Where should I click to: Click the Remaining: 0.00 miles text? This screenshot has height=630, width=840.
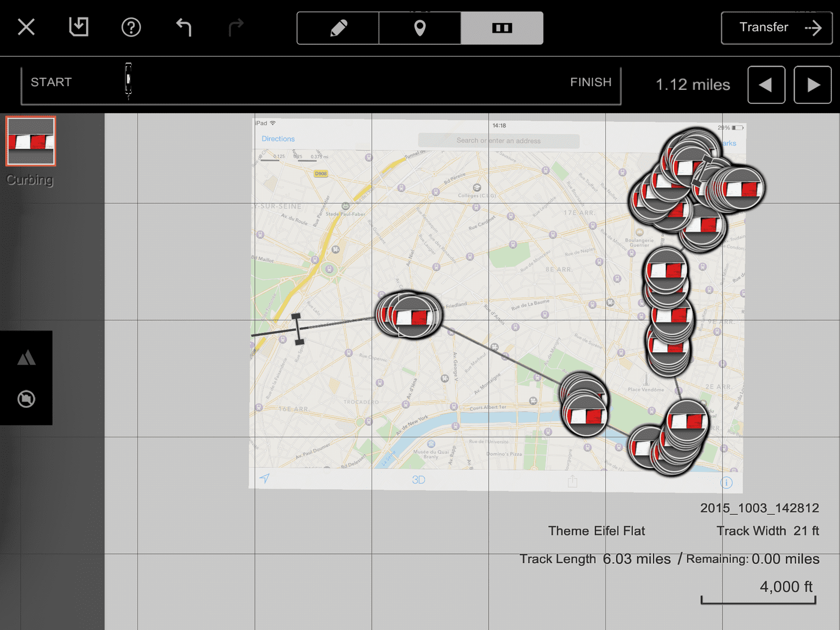tap(753, 559)
